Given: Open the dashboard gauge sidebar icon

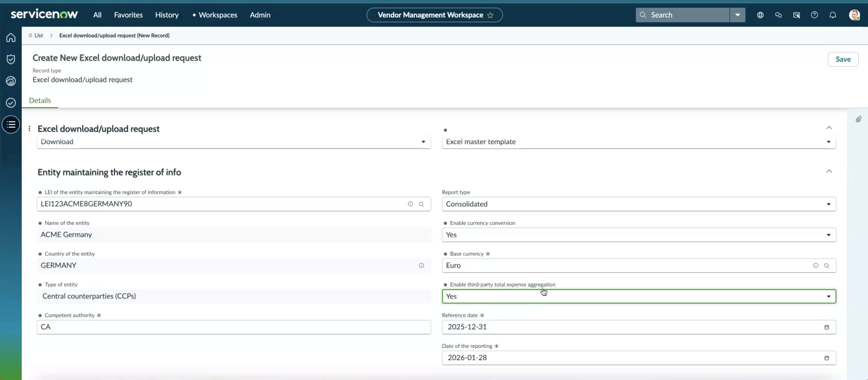Looking at the screenshot, I should (11, 81).
